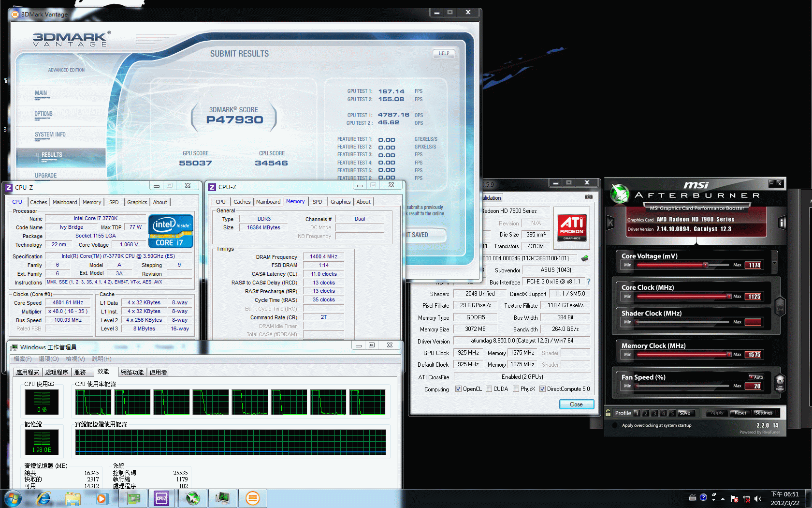This screenshot has height=508, width=812.
Task: Open Mainboard tab in left CPU-Z
Action: click(x=65, y=202)
